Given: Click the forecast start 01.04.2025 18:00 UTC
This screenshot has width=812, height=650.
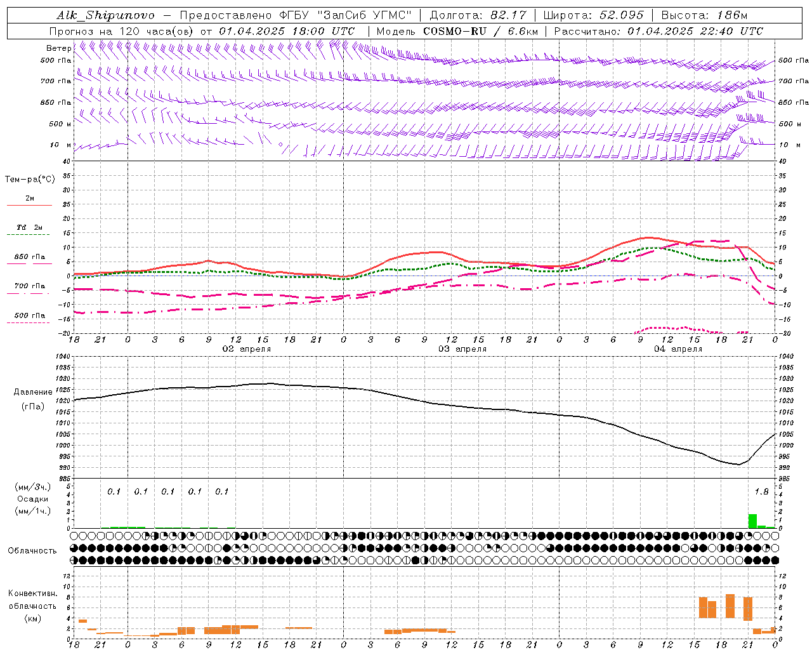Looking at the screenshot, I should coord(287,31).
